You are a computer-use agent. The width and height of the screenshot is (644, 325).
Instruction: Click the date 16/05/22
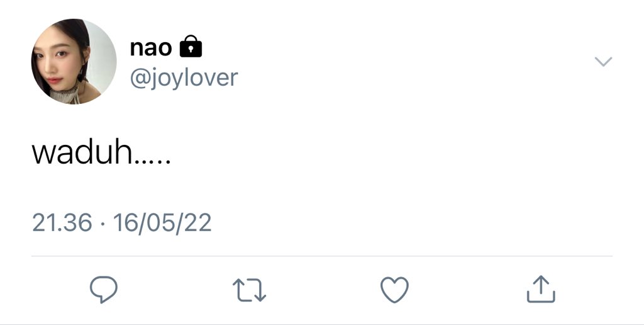click(x=162, y=223)
